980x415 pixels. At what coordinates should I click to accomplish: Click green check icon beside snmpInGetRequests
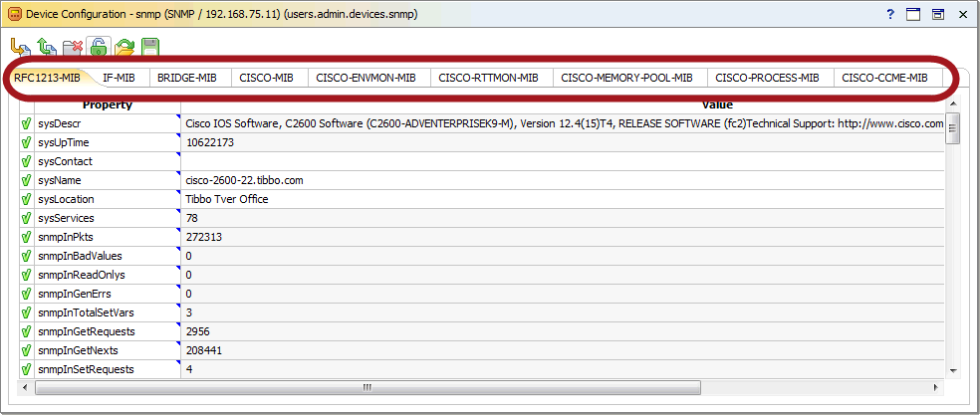26,331
